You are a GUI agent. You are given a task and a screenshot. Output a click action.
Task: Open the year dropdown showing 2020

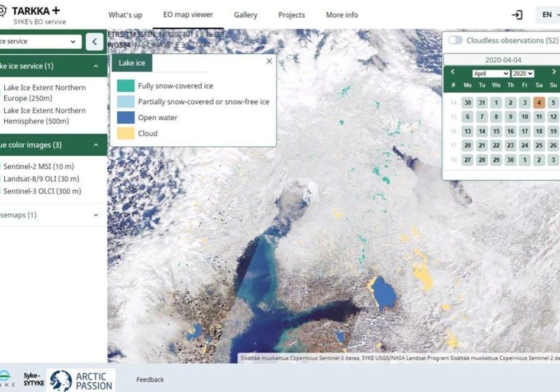[x=523, y=73]
